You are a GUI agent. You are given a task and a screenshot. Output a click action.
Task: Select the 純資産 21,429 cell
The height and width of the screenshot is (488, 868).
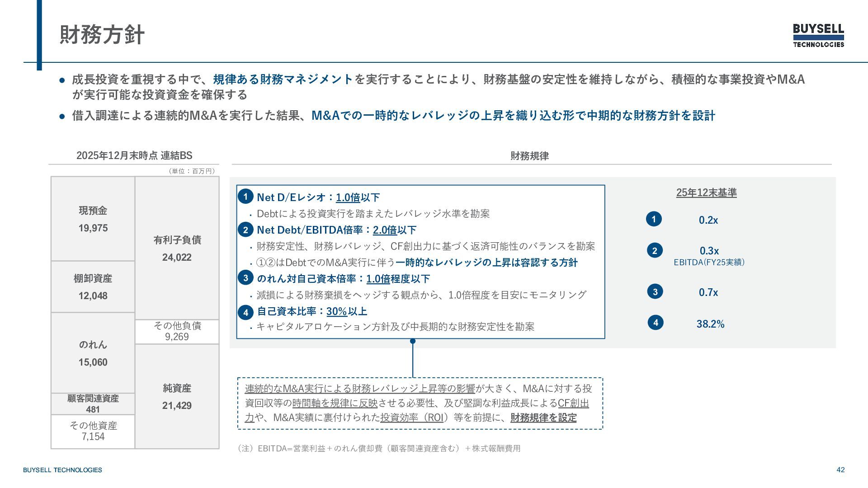tap(177, 396)
